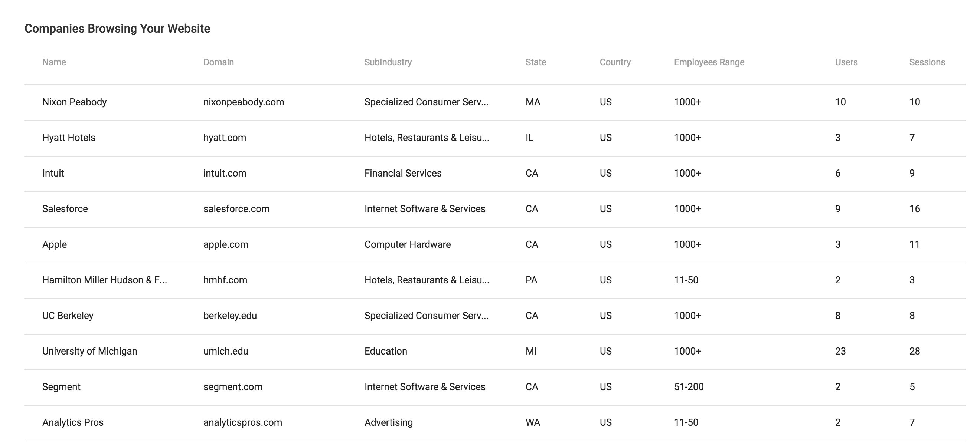This screenshot has width=980, height=448.
Task: Click berkeley.edu domain cell
Action: pos(230,316)
